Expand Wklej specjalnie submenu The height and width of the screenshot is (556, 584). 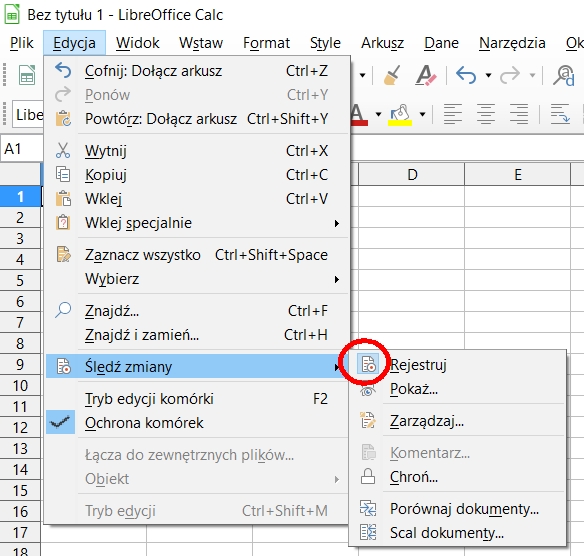click(x=197, y=223)
